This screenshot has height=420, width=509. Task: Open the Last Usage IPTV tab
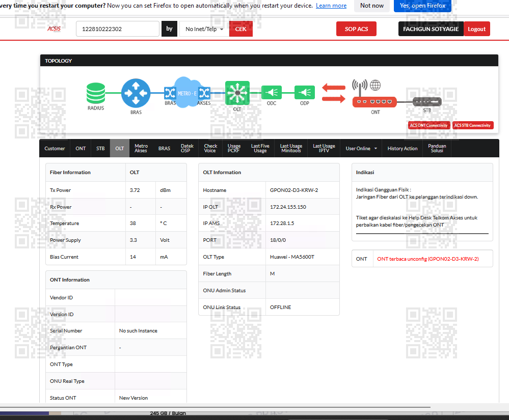pos(324,148)
